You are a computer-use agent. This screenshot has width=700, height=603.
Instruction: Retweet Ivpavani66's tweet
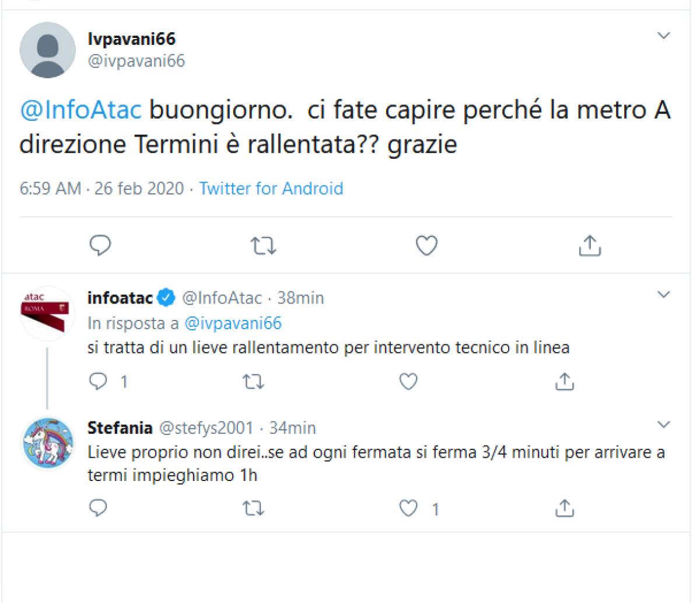point(263,245)
